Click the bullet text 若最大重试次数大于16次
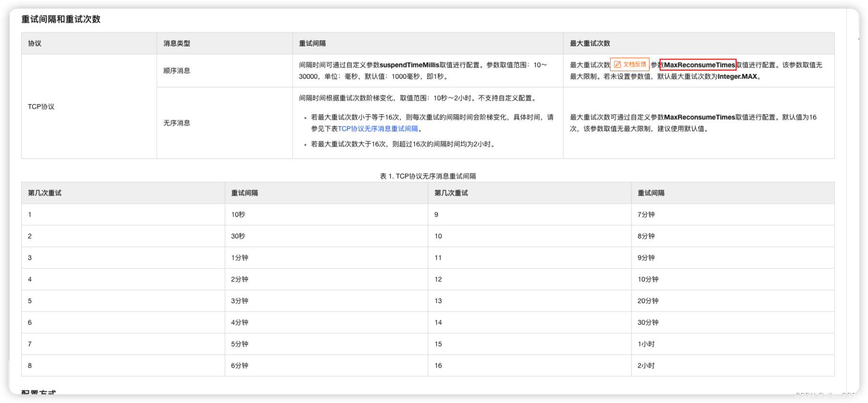The image size is (868, 403). pyautogui.click(x=349, y=144)
